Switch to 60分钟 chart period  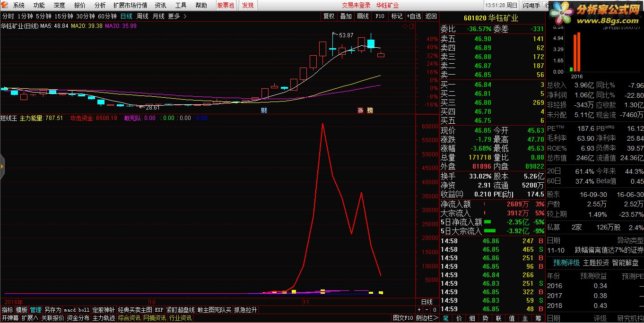pyautogui.click(x=107, y=16)
